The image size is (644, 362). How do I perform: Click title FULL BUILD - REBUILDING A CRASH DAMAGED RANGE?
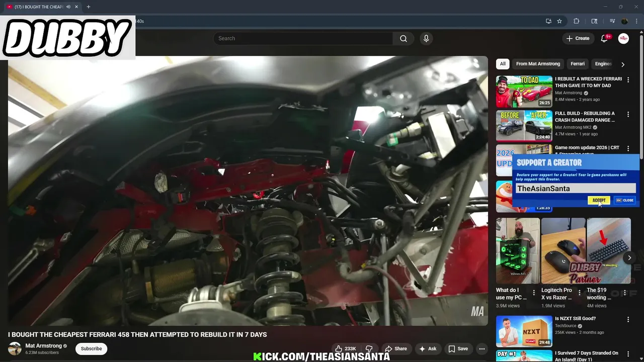pos(585,117)
